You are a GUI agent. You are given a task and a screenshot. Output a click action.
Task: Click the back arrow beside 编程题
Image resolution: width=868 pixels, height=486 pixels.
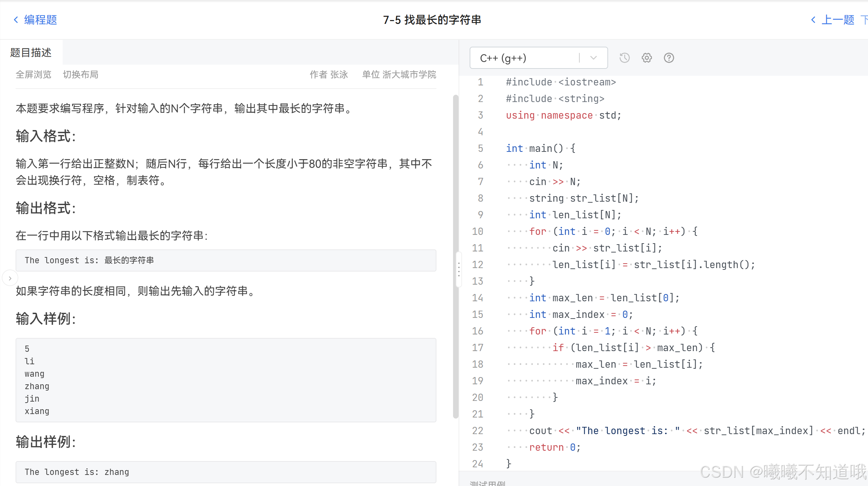pyautogui.click(x=16, y=20)
